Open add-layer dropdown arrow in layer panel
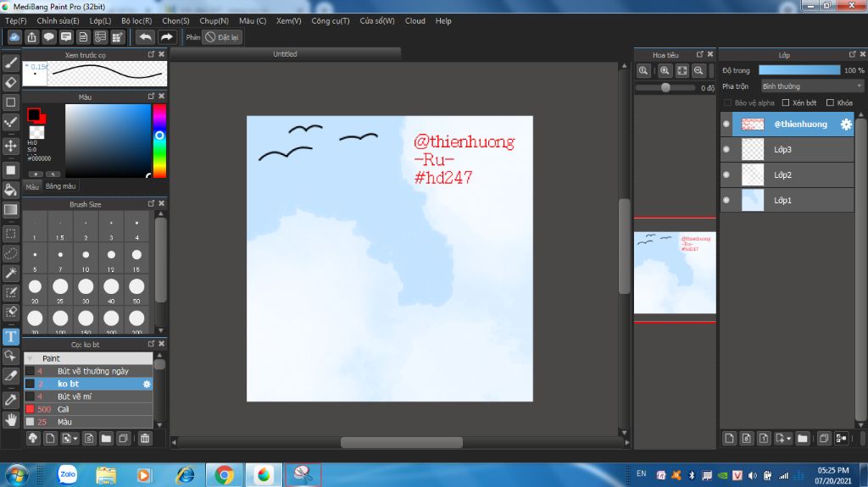Screen dimensions: 868x487 [x=788, y=439]
